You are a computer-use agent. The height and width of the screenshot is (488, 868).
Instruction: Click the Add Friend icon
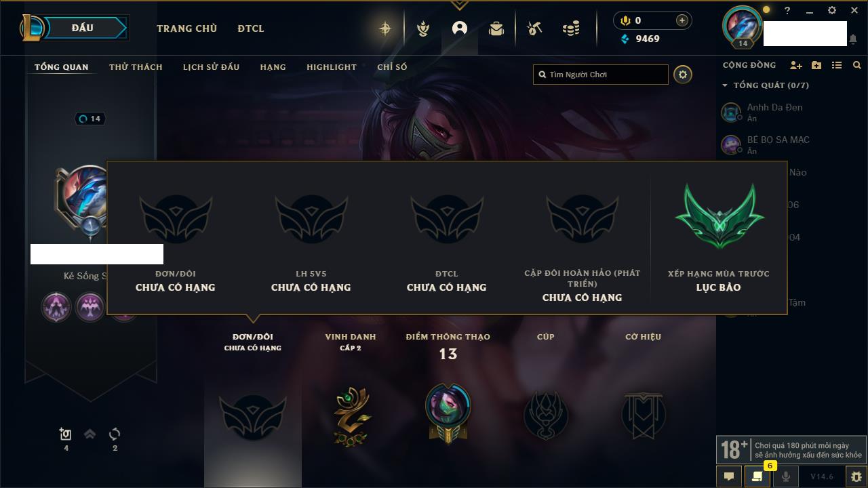pos(796,65)
